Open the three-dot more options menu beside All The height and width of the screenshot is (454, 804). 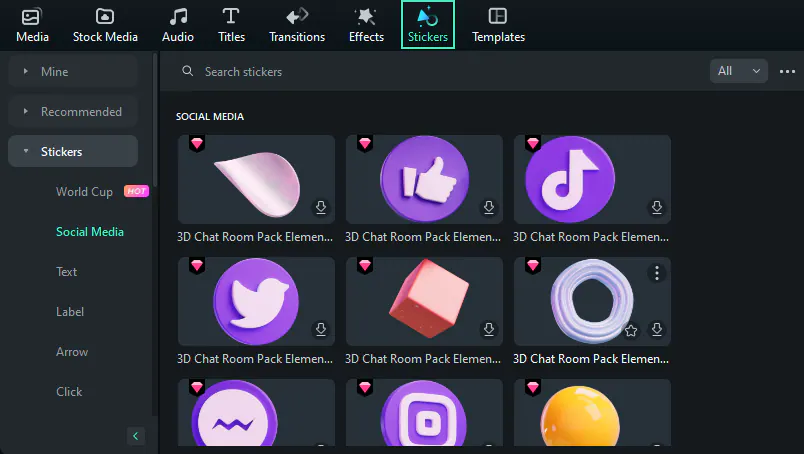pos(787,71)
